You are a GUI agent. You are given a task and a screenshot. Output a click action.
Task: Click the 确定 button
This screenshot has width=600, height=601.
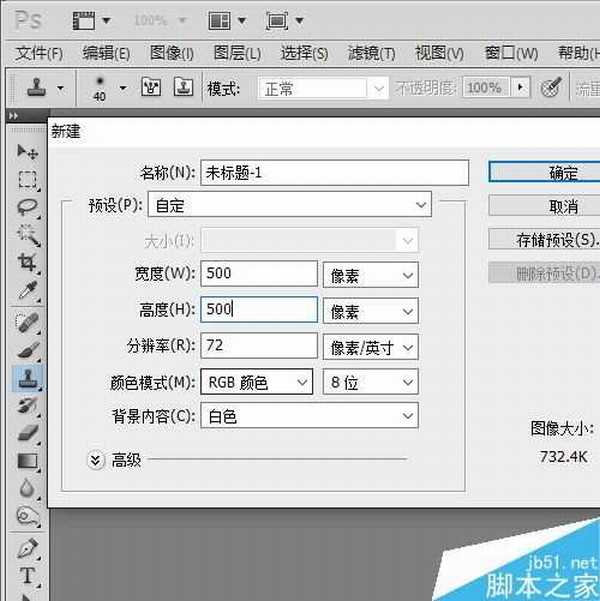pyautogui.click(x=548, y=173)
